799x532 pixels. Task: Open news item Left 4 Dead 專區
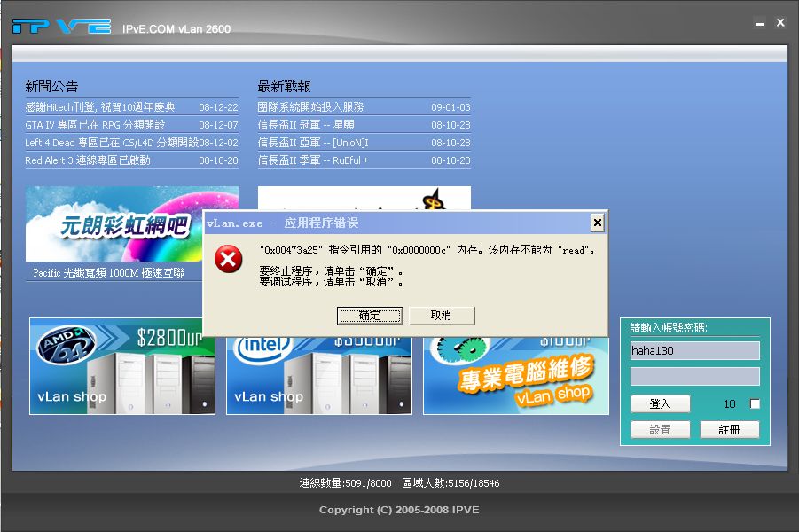coord(112,143)
